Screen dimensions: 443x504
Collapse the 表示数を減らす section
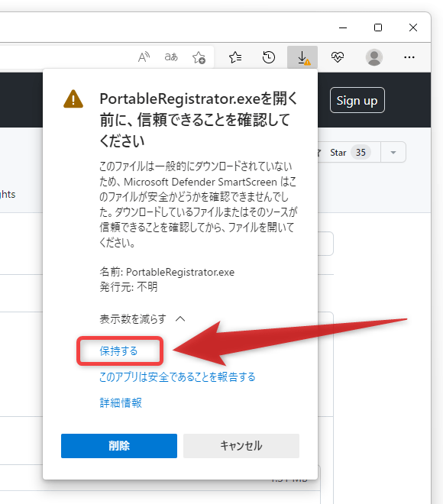(142, 319)
